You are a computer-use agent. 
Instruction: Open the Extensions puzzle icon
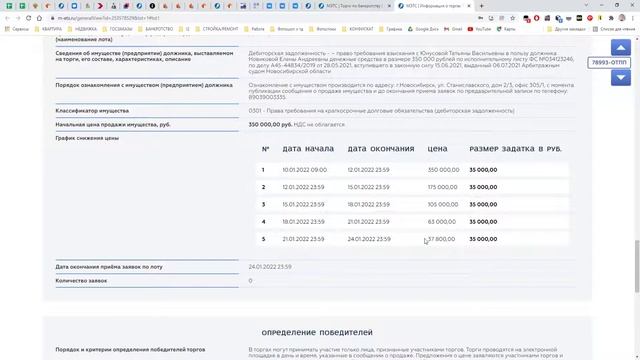(611, 18)
